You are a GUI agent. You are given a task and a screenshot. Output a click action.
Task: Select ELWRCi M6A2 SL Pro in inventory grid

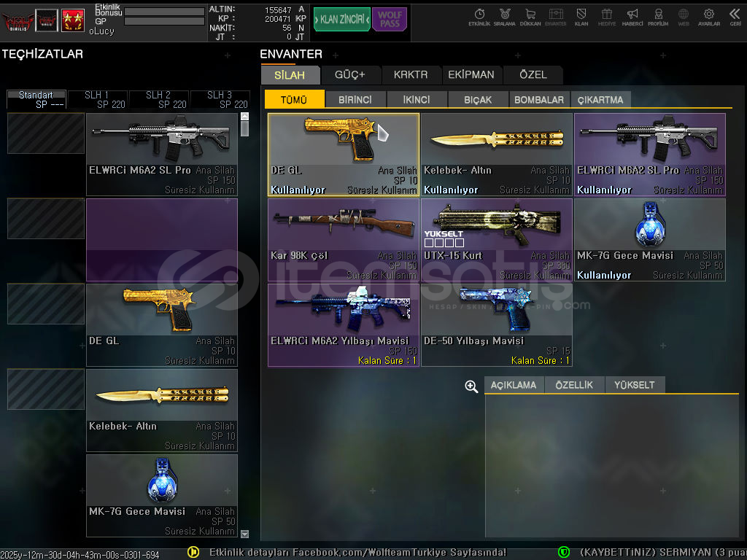coord(650,155)
